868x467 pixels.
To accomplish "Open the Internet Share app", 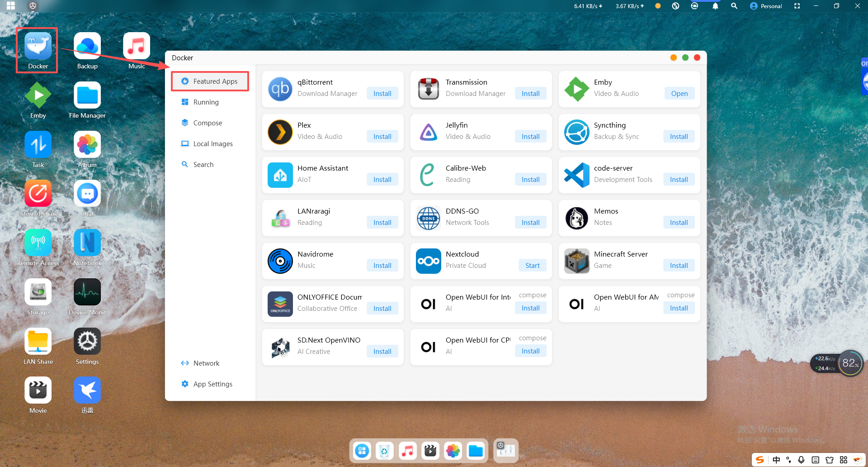I will [x=38, y=193].
